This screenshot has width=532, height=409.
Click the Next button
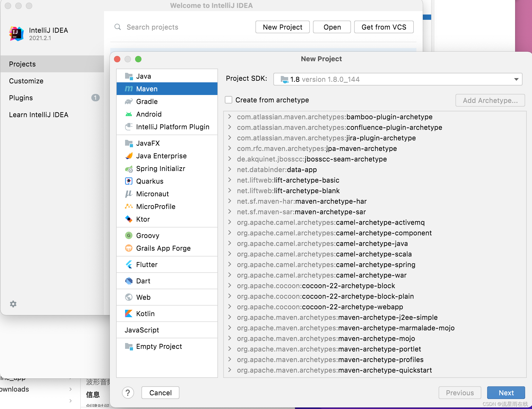(506, 393)
